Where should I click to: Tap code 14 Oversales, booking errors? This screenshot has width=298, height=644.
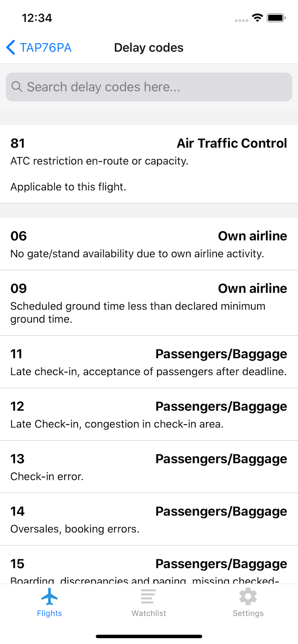(x=149, y=519)
